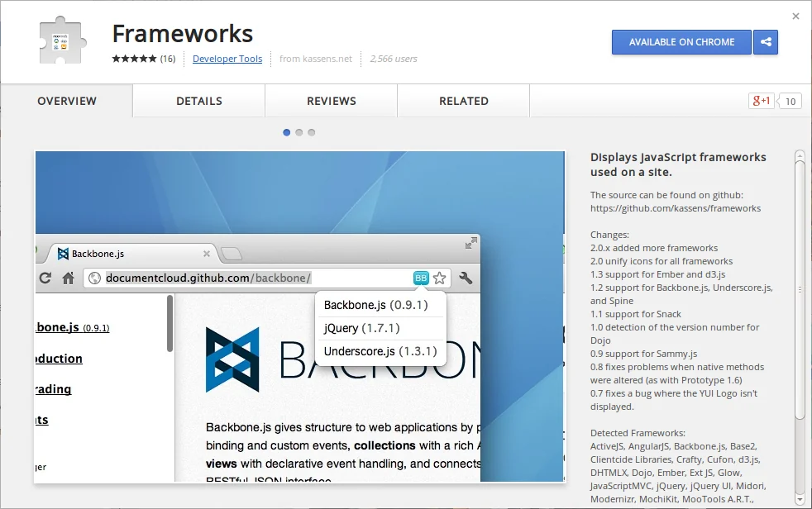
Task: Click the '1.3 support for Ember and d3.js' line
Action: coord(657,274)
